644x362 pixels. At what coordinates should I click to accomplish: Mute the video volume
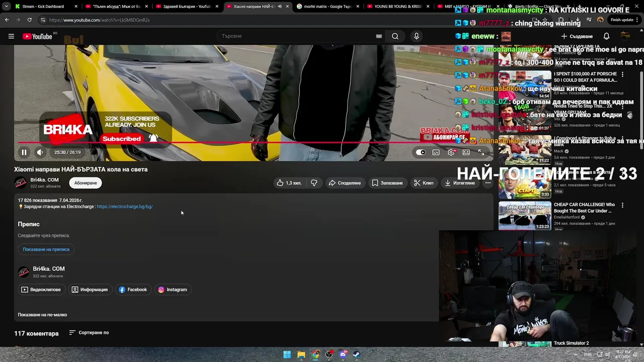point(40,152)
